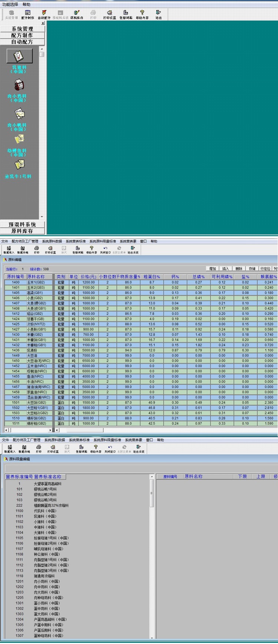Open the 预混料系统 sidebar section
The image size is (278, 644).
[22, 224]
